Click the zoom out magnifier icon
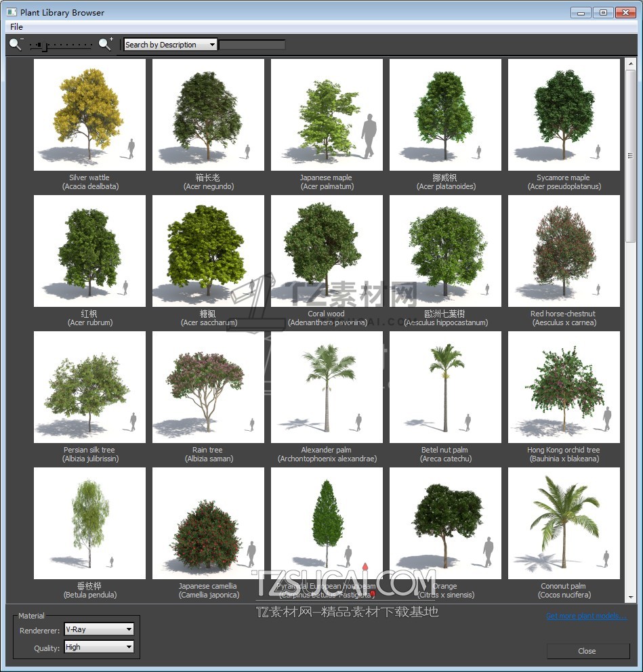Screen dimensions: 643x672 (16, 44)
